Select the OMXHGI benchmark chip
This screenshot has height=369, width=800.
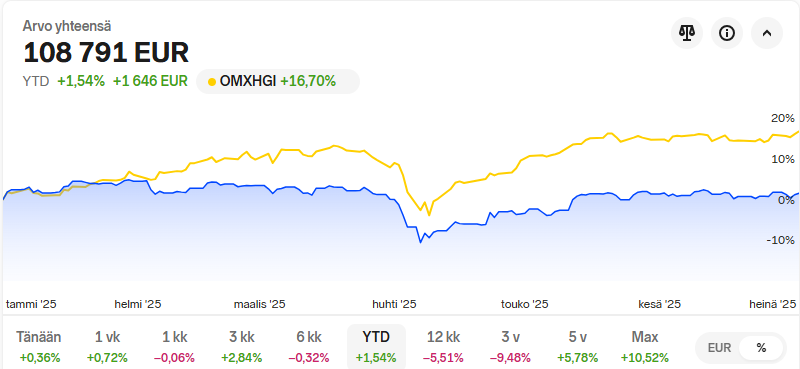point(278,81)
